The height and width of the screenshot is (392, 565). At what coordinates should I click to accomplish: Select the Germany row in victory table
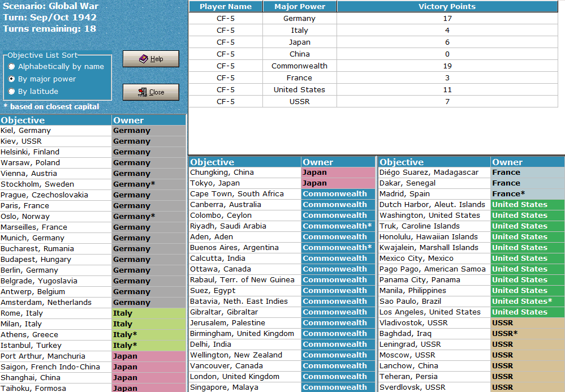(373, 18)
